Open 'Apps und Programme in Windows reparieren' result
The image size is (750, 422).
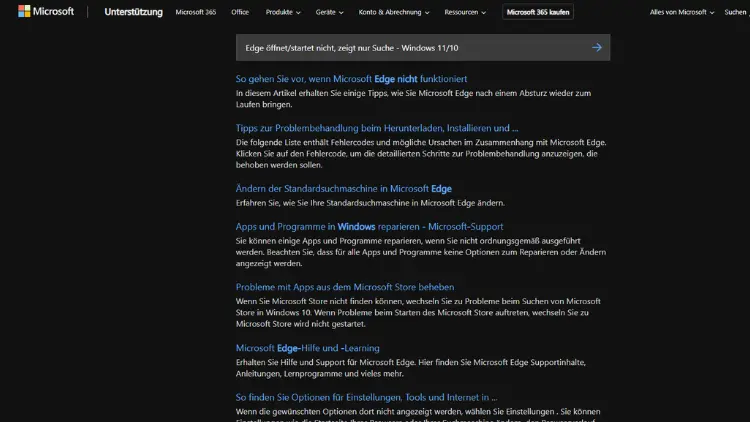[x=369, y=227]
